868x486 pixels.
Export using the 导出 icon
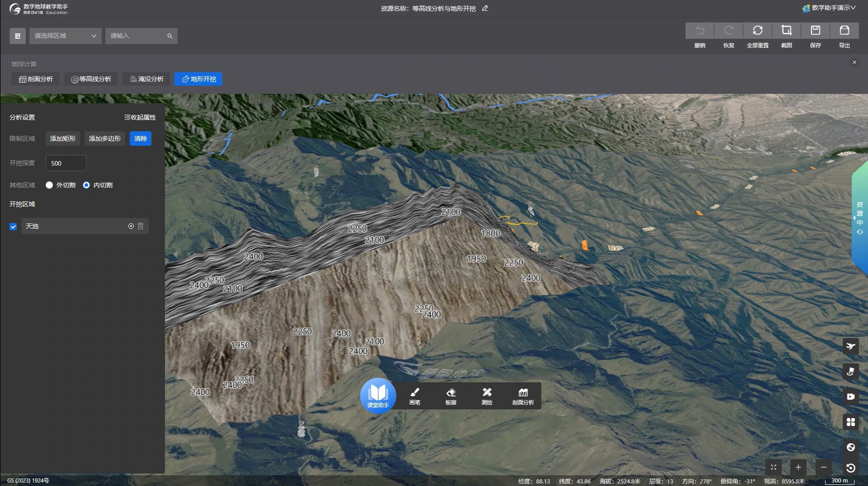(844, 30)
